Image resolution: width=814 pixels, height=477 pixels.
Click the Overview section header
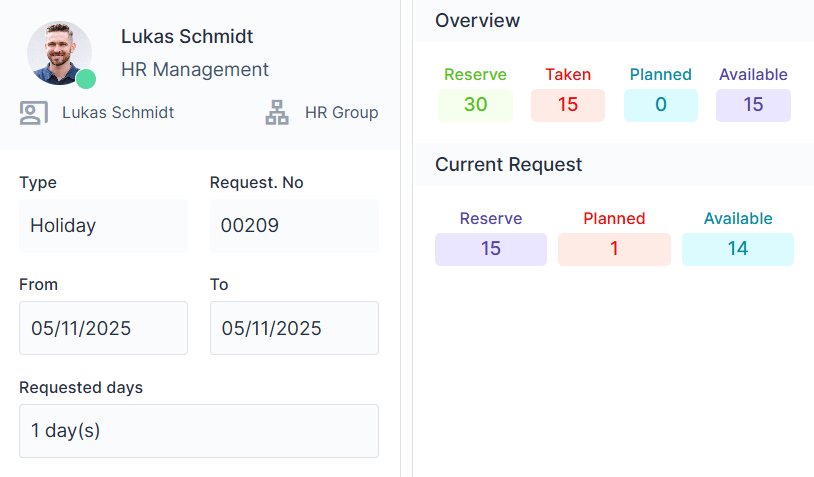478,21
